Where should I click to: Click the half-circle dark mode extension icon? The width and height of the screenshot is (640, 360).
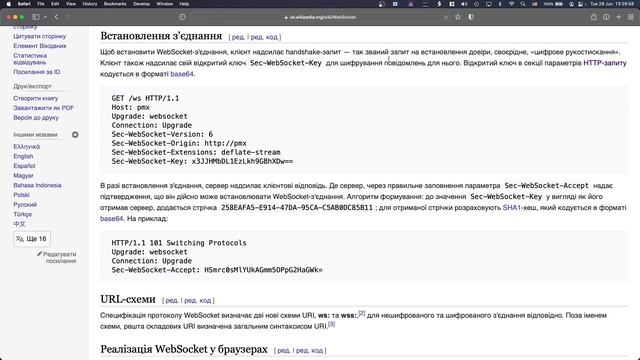471,17
